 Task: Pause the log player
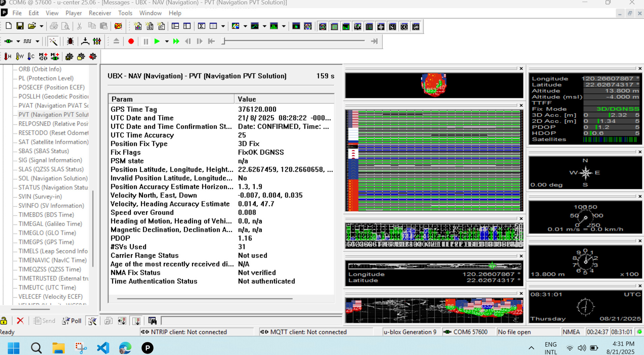(146, 41)
